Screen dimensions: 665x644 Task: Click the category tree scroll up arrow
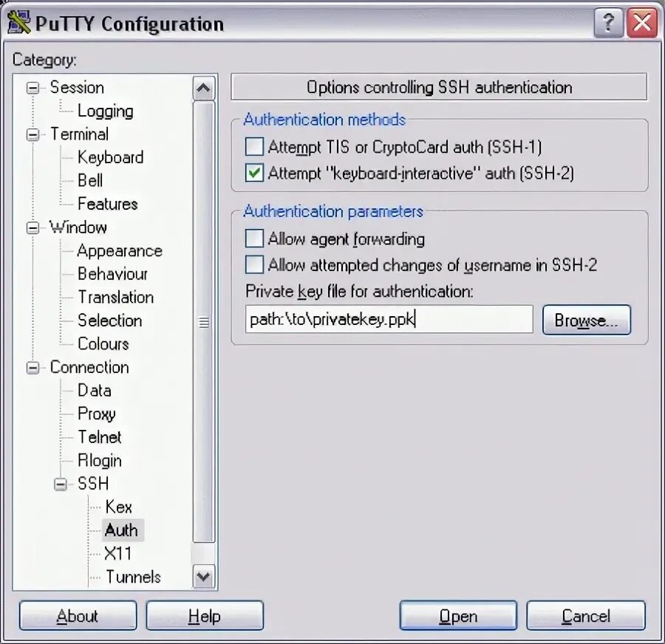[x=204, y=88]
